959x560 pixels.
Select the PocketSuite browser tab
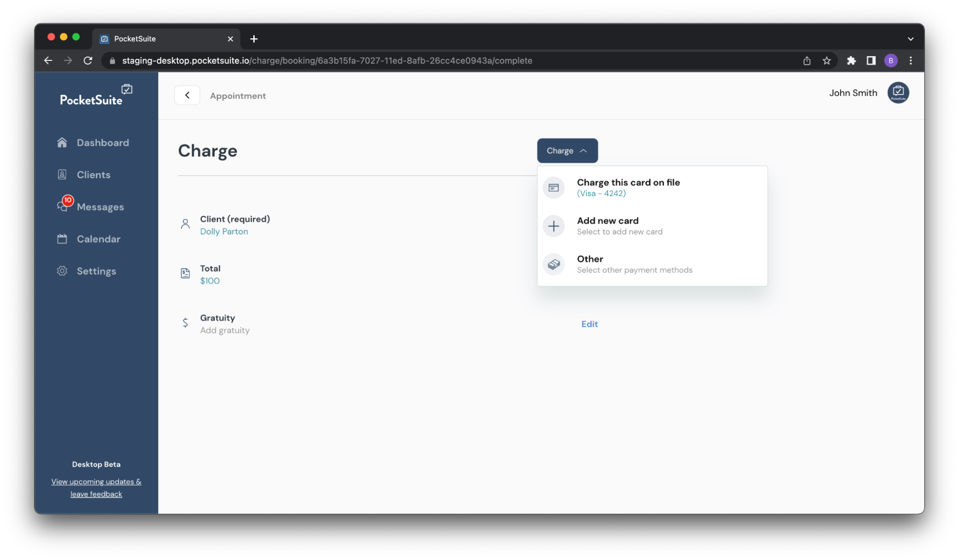(x=166, y=39)
